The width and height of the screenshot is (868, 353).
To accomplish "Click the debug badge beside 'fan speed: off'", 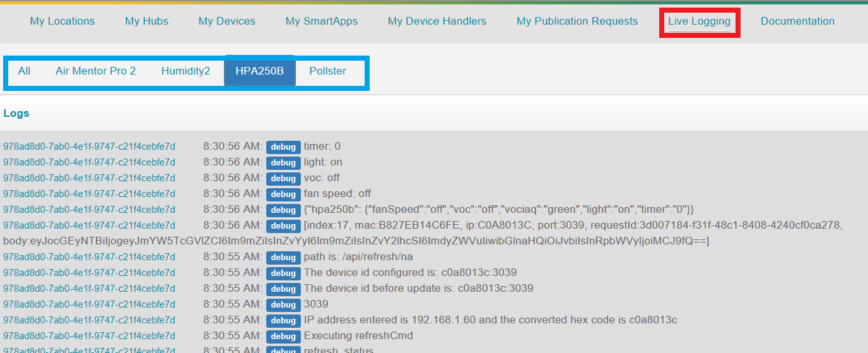I will coord(283,194).
